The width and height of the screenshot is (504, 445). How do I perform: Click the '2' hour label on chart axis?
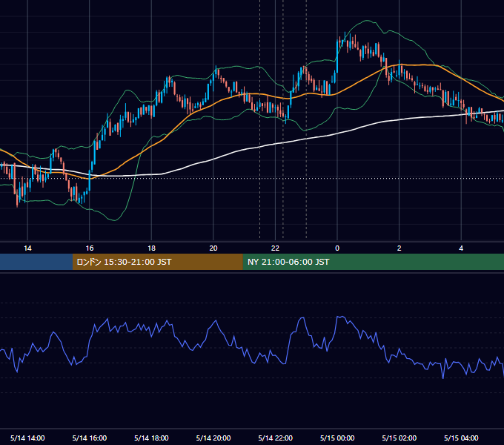[x=399, y=248]
